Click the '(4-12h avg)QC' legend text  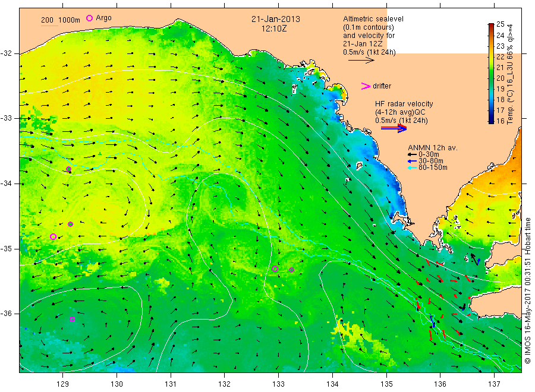(x=400, y=112)
